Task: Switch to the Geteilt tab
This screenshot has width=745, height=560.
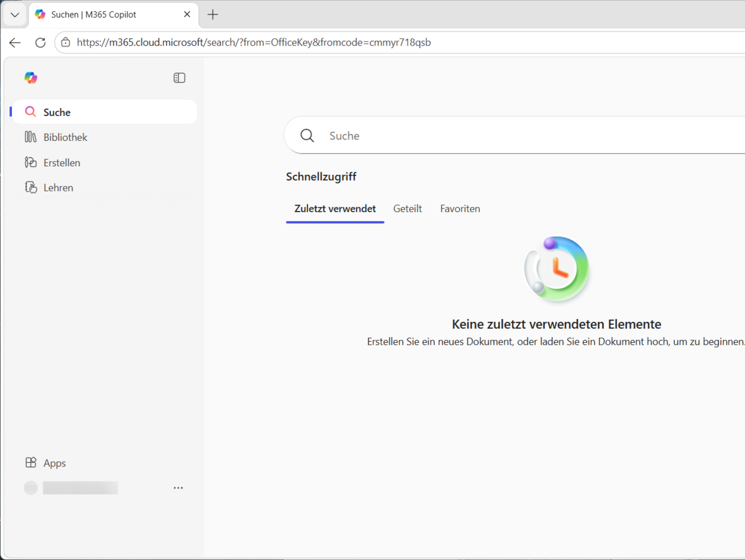Action: click(x=407, y=208)
